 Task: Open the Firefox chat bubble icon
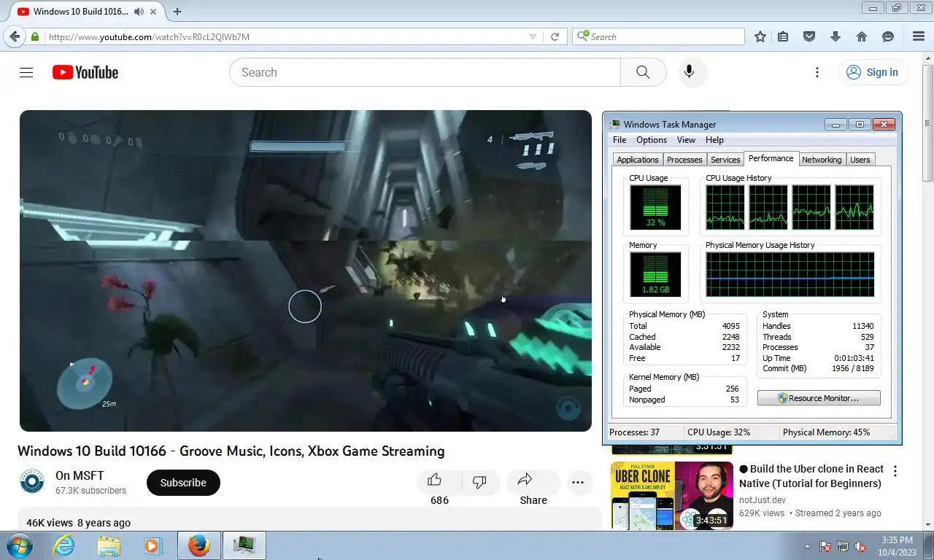(x=888, y=36)
